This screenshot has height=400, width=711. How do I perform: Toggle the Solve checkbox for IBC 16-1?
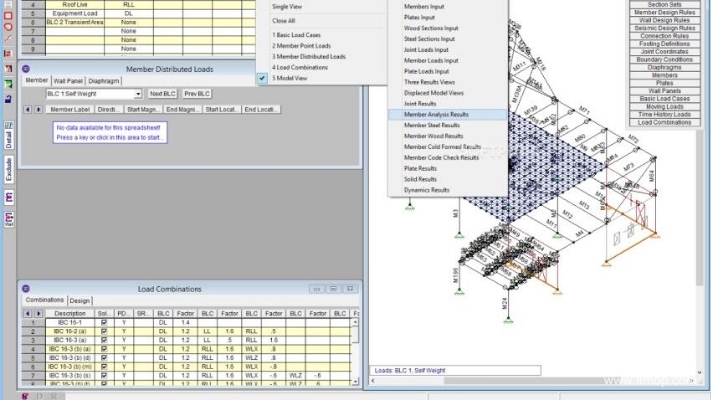click(x=104, y=323)
